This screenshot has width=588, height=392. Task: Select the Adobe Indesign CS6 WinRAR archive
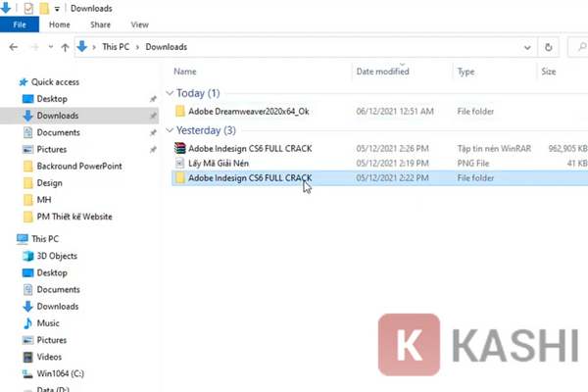(x=250, y=149)
